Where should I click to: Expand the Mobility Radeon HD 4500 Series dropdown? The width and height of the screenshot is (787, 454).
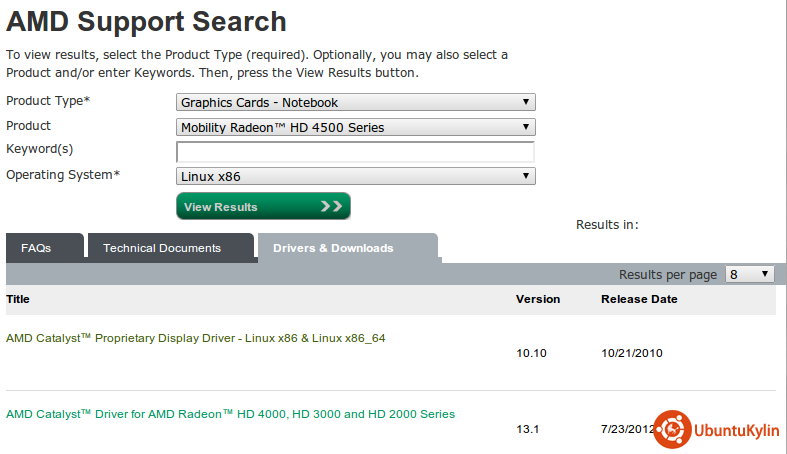(355, 127)
